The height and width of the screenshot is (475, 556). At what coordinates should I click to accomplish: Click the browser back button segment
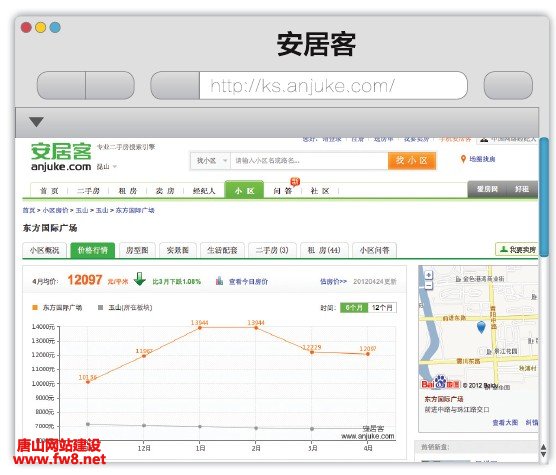pyautogui.click(x=61, y=85)
